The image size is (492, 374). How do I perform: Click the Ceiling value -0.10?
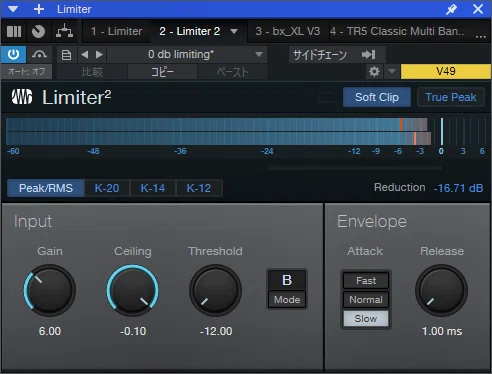click(133, 331)
